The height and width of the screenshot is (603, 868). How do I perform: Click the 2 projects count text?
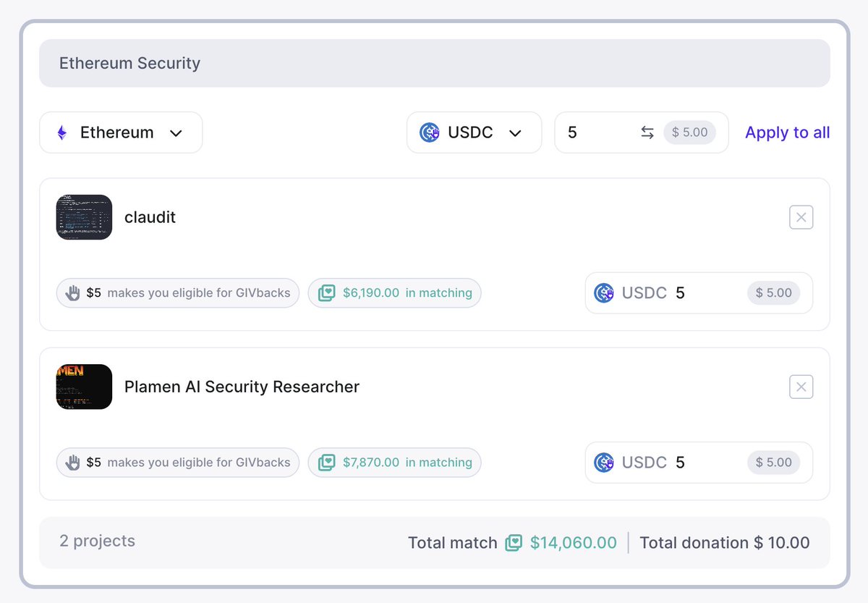click(98, 541)
